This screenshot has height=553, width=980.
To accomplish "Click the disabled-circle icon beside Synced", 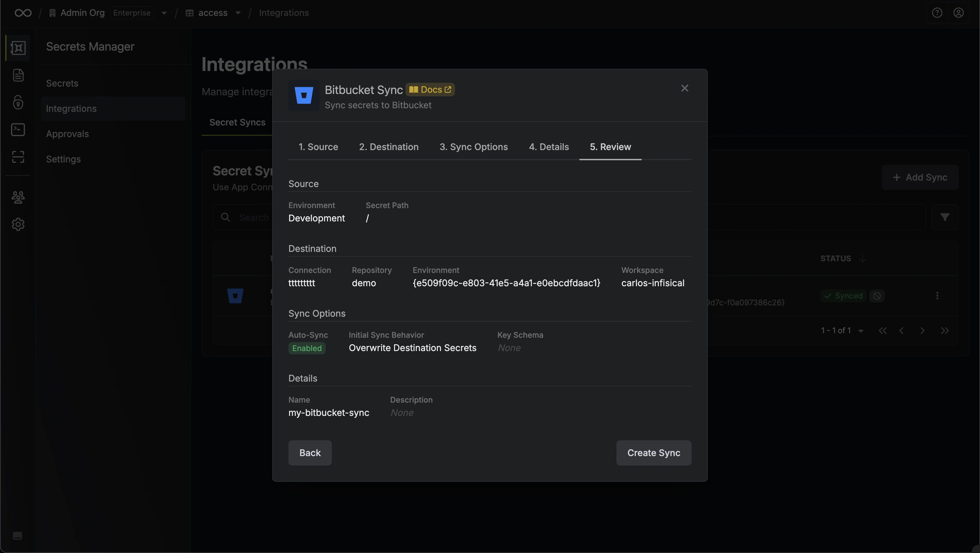I will pos(877,296).
